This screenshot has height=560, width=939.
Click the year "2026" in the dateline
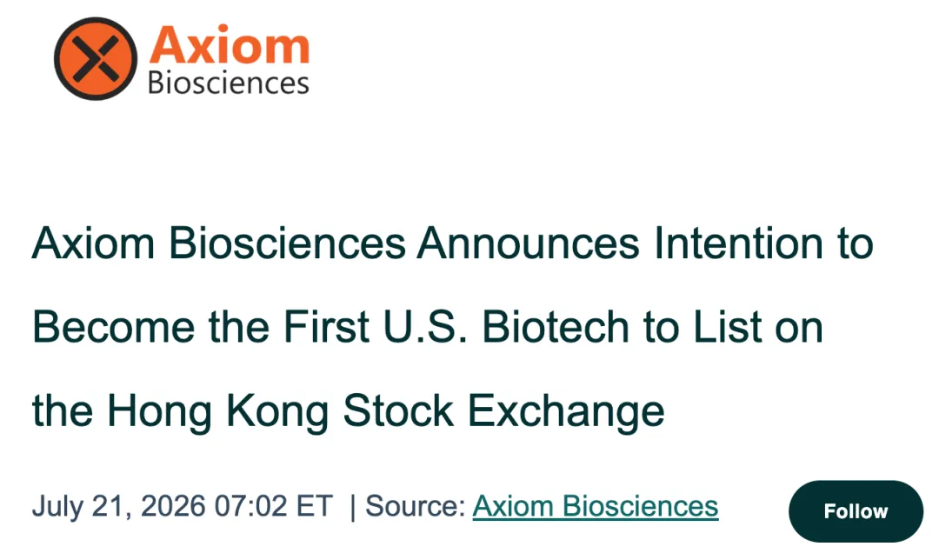173,506
